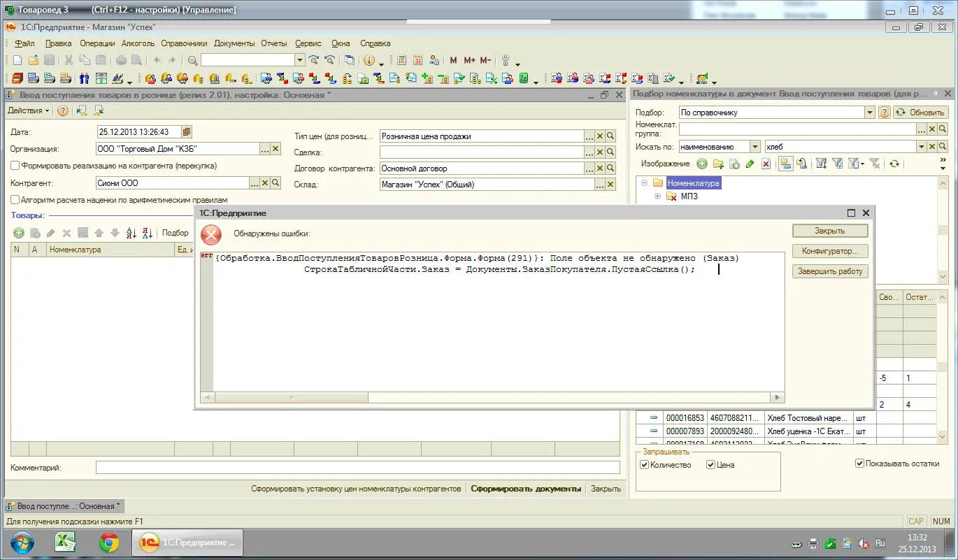Click disabled clear filter icon in Подбор panel
The width and height of the screenshot is (958, 560).
pos(874,164)
